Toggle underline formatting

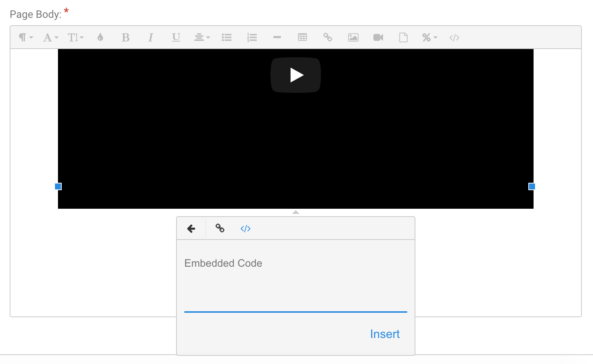tap(176, 38)
